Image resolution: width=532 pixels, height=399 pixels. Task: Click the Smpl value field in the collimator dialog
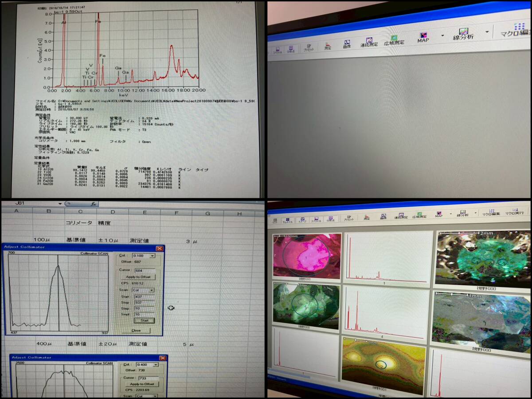144,314
